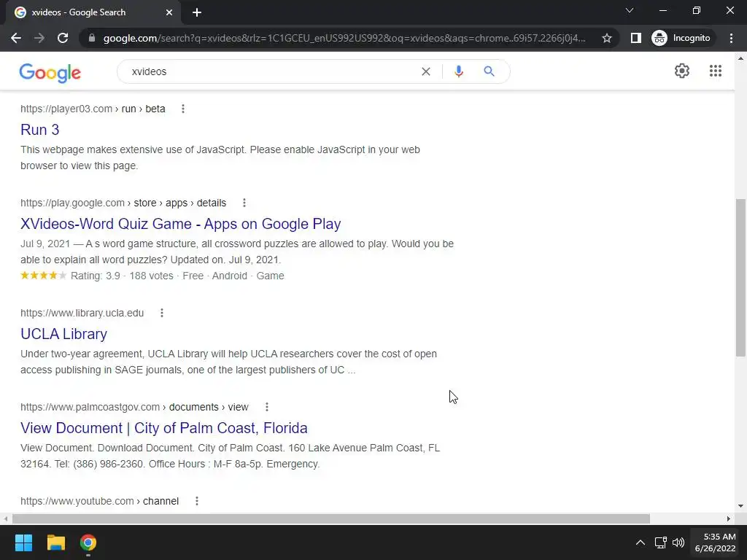Open more options for library.ucla.edu result
Image resolution: width=747 pixels, height=560 pixels.
click(162, 313)
